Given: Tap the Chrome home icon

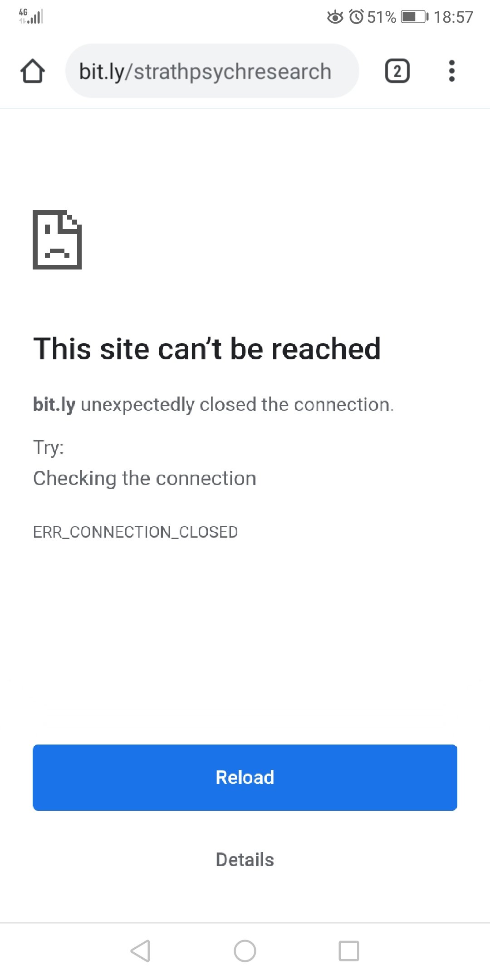Looking at the screenshot, I should click(33, 71).
